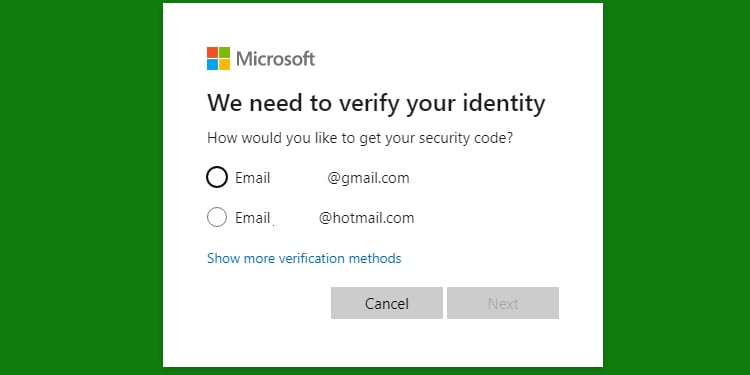
Task: Click the security code question text
Action: (x=360, y=138)
